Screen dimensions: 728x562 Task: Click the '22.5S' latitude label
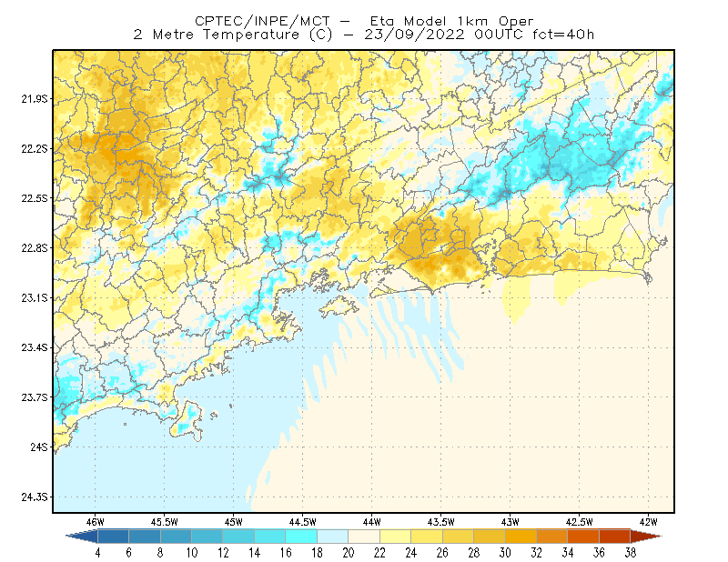point(35,198)
